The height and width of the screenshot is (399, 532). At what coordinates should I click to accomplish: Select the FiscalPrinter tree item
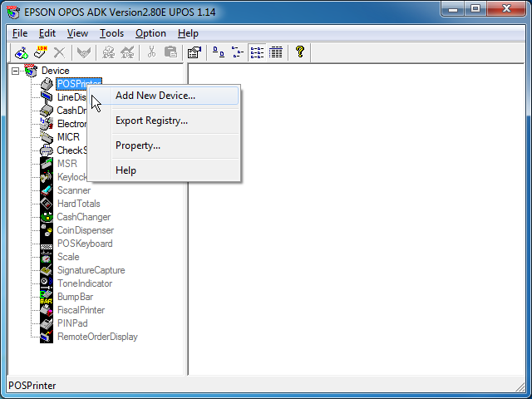pyautogui.click(x=81, y=310)
